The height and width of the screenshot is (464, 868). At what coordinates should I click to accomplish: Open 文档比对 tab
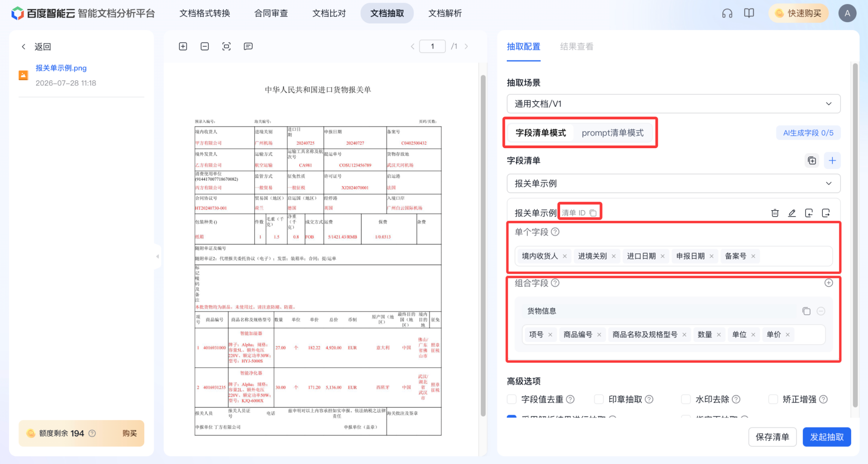(329, 13)
